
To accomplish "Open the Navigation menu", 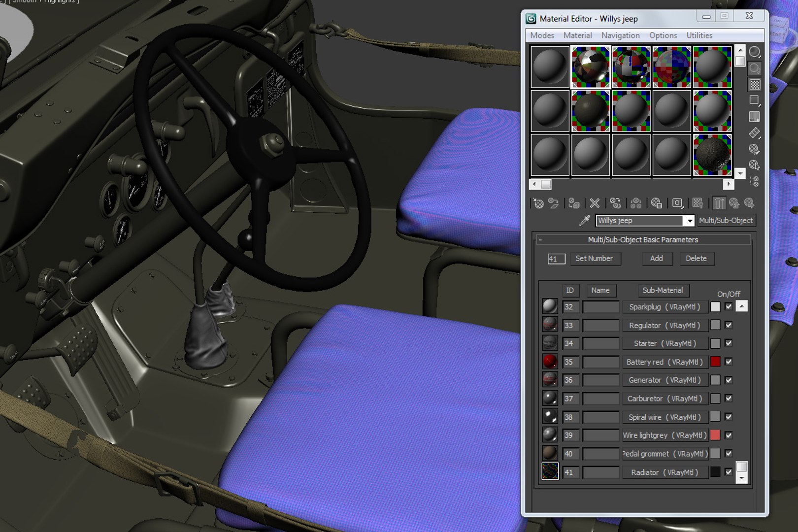I will point(620,35).
